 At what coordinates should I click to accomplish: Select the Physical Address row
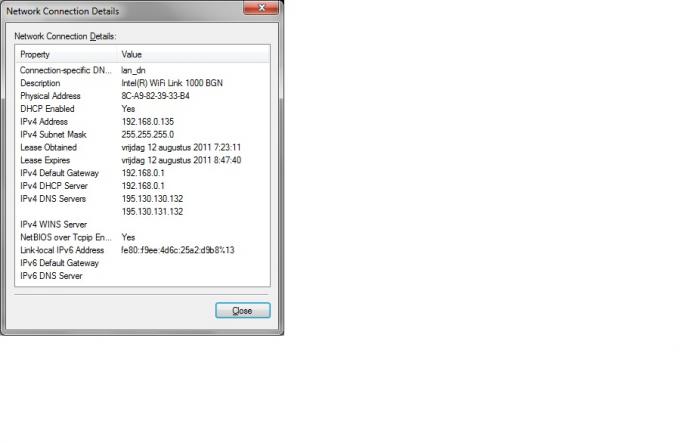coord(142,96)
